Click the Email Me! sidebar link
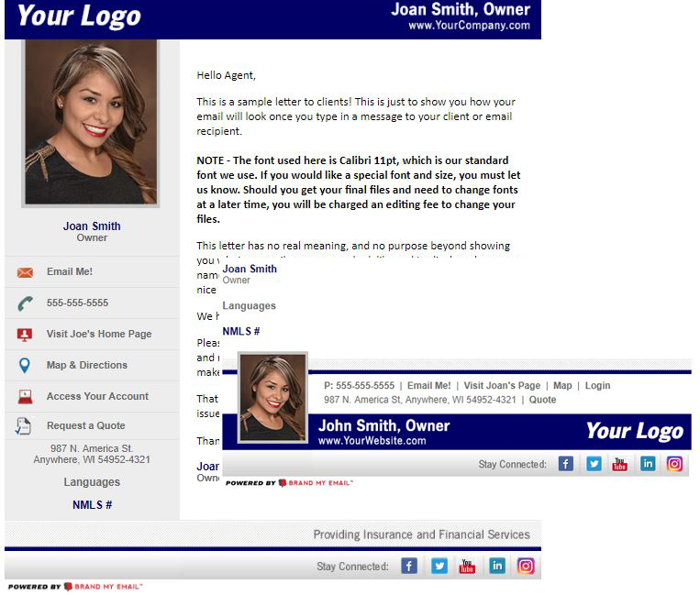The image size is (700, 595). tap(70, 272)
